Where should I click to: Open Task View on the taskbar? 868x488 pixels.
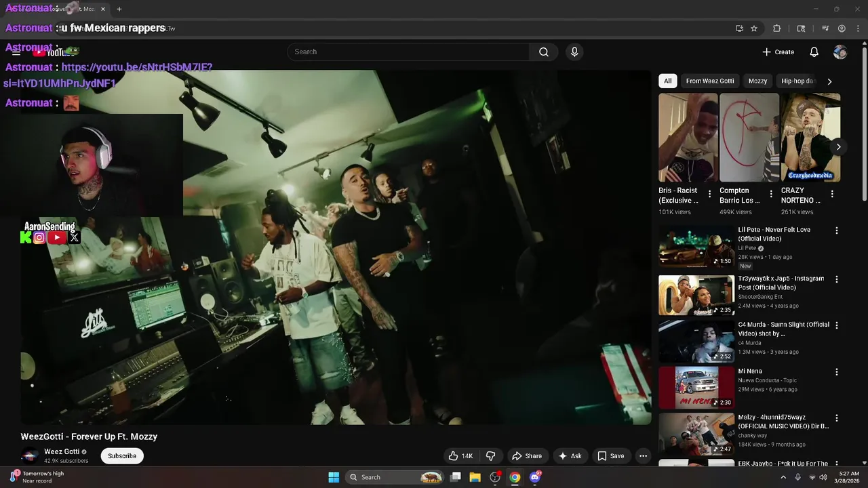(456, 477)
